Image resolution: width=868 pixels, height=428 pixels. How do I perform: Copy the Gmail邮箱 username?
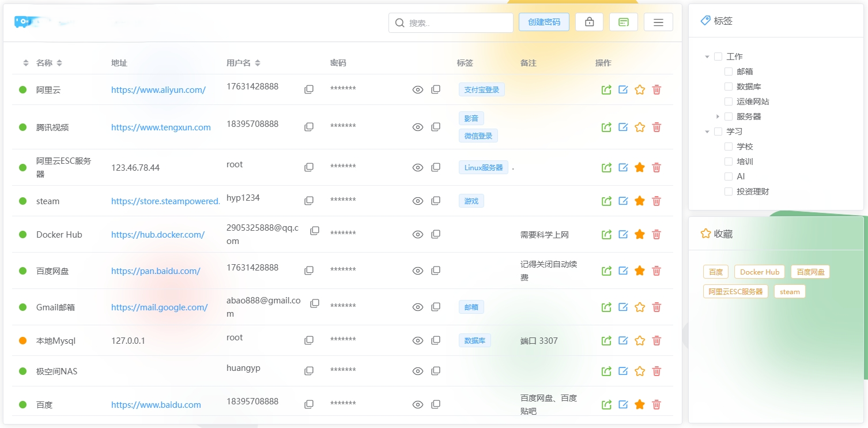pyautogui.click(x=315, y=303)
